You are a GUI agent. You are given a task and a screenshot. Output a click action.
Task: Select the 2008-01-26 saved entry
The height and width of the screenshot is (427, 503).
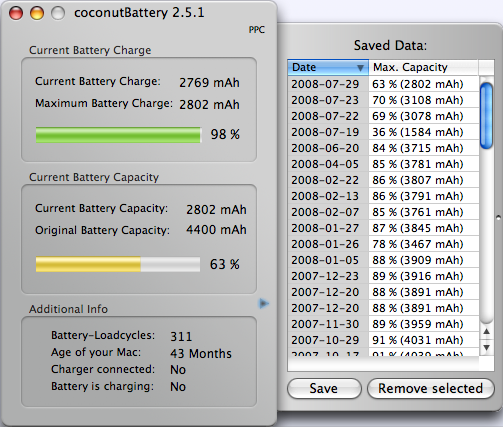tap(383, 244)
